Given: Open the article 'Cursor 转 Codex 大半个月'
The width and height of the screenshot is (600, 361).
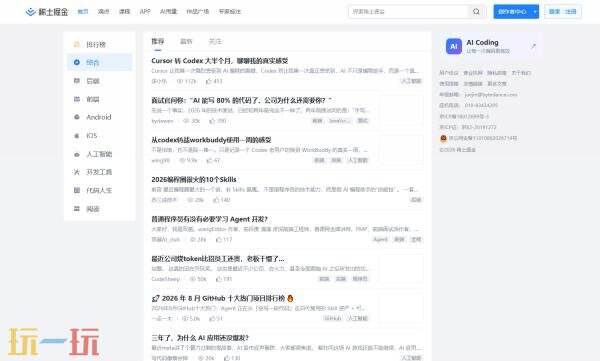Looking at the screenshot, I should tap(220, 61).
